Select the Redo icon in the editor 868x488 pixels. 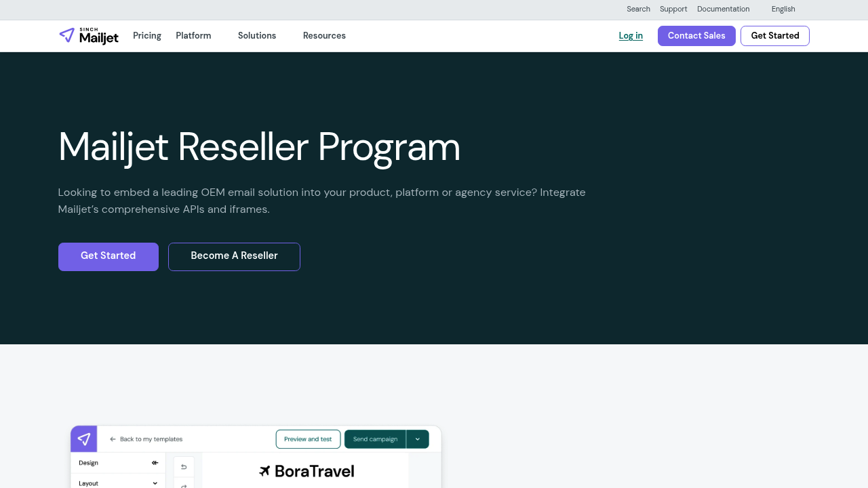point(183,485)
